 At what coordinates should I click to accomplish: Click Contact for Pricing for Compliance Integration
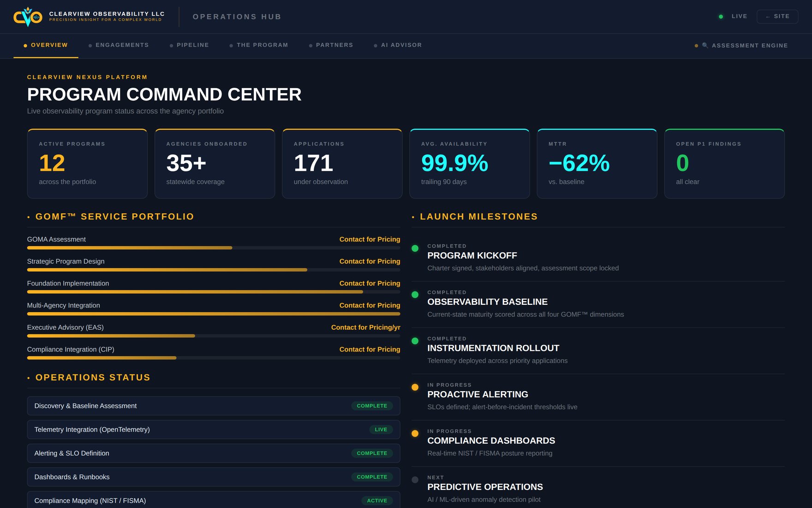(370, 350)
